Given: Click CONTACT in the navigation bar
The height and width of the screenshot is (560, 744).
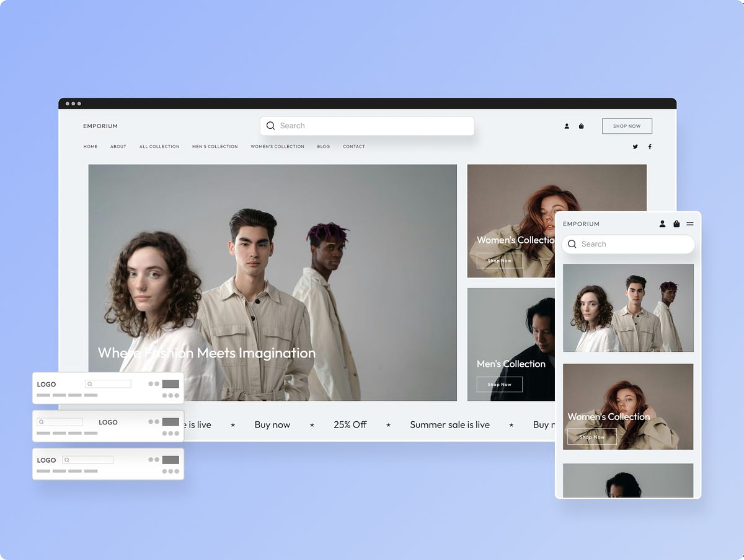Looking at the screenshot, I should 353,146.
